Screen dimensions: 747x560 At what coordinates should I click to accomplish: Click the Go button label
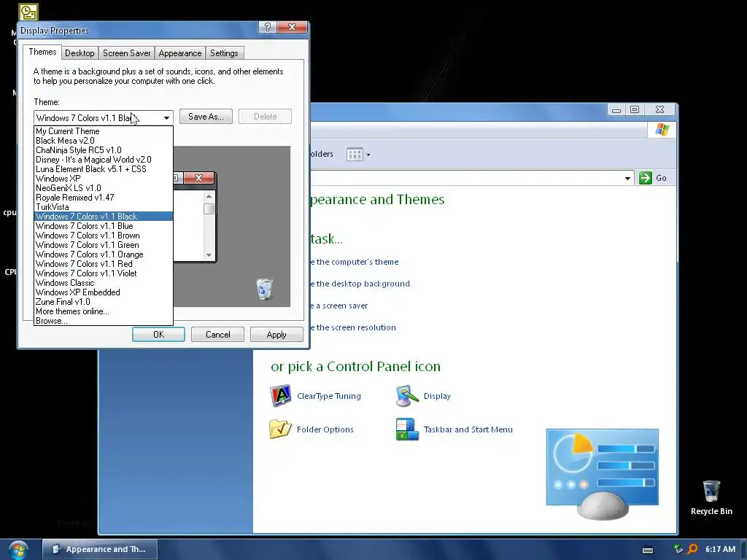[661, 178]
